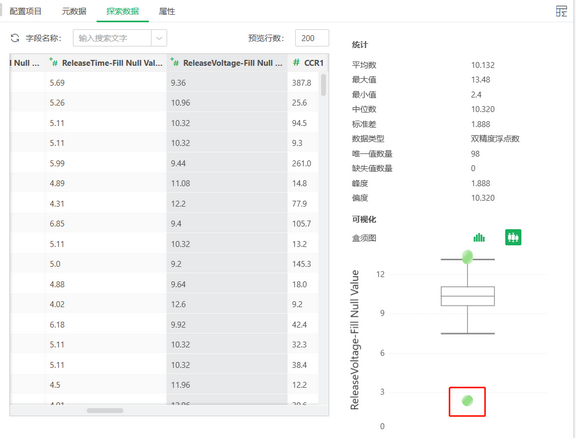Click the 最小值 value 2.4
The width and height of the screenshot is (576, 438).
[476, 94]
